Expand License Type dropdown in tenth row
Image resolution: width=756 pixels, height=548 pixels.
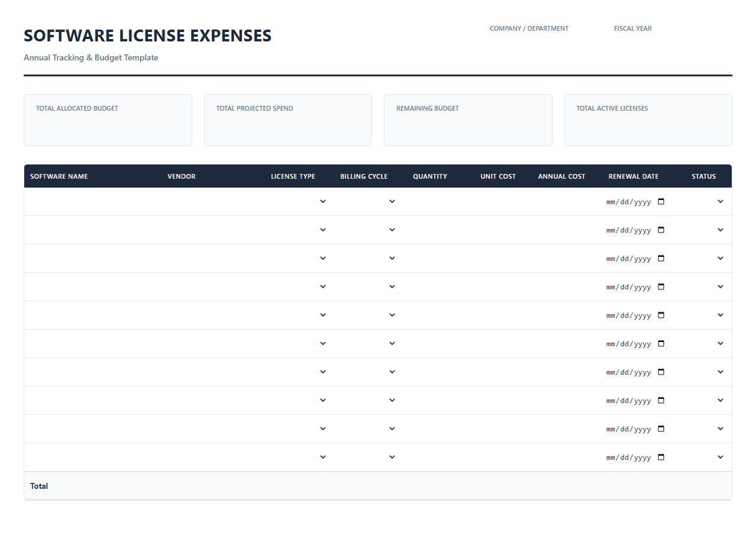[299, 457]
